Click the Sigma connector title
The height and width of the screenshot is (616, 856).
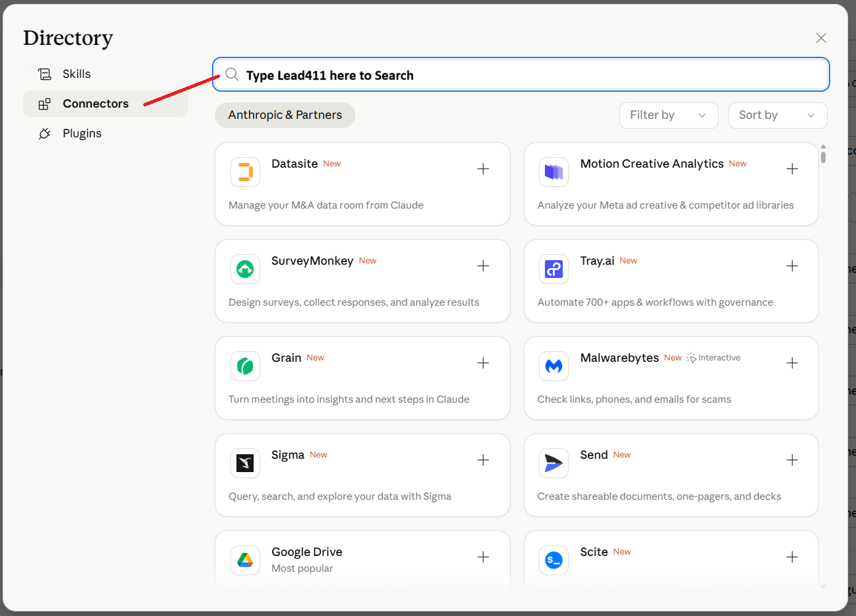(x=288, y=455)
